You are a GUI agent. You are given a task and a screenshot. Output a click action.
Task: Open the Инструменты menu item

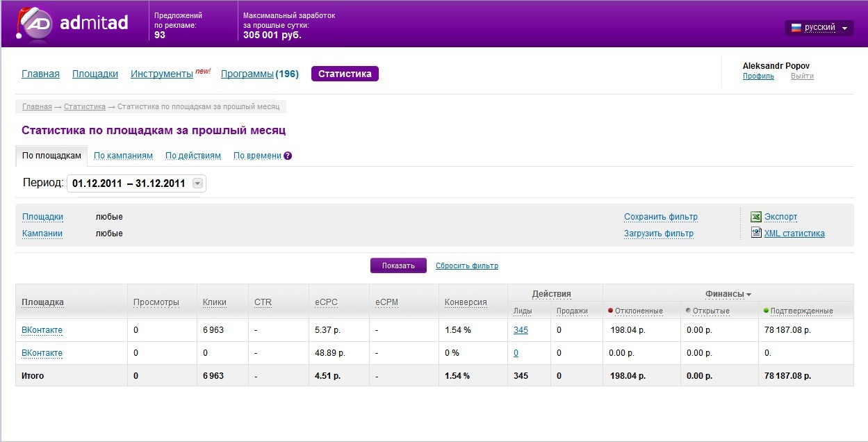pyautogui.click(x=162, y=74)
